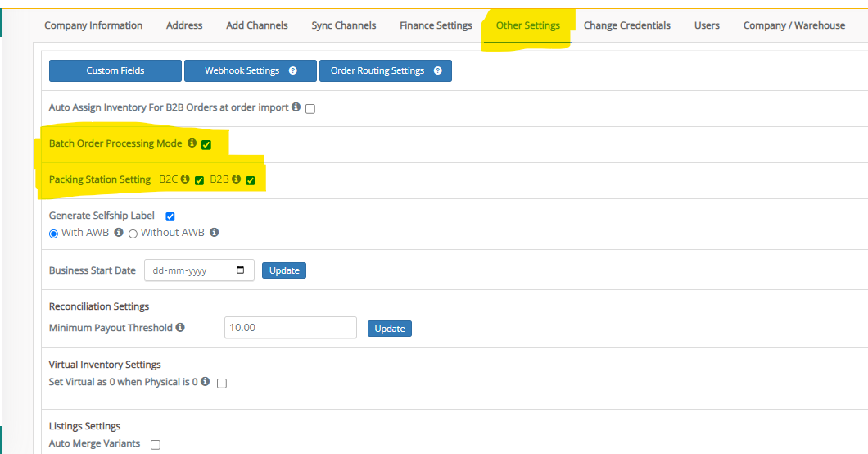Click the Virtual Inventory Settings heading
Viewport: 868px width, 454px height.
[105, 365]
